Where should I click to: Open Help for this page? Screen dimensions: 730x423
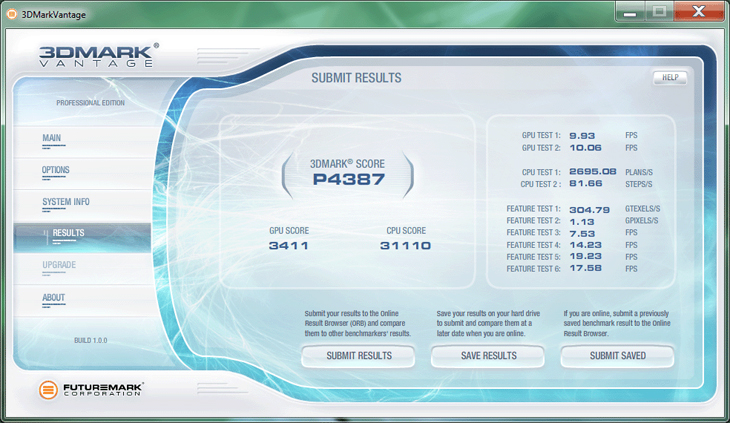click(669, 78)
